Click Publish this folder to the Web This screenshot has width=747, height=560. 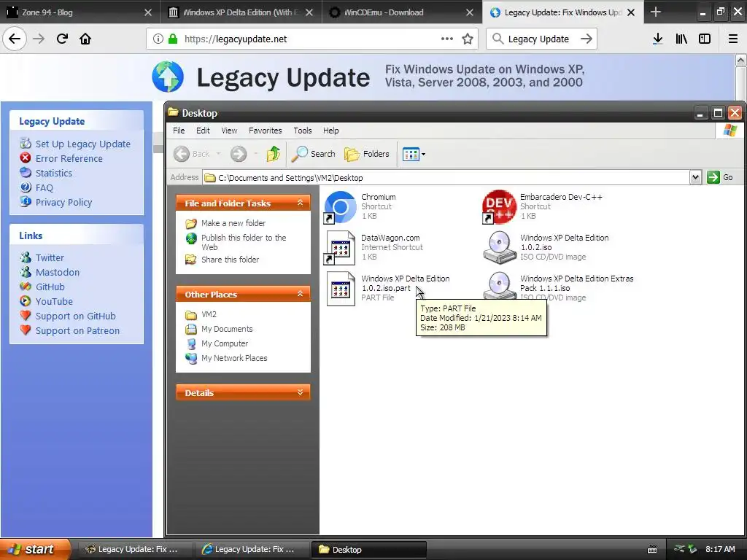pyautogui.click(x=244, y=242)
